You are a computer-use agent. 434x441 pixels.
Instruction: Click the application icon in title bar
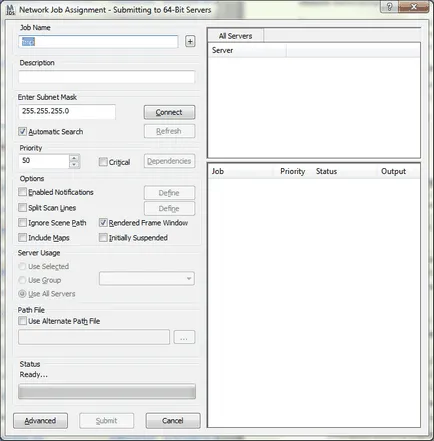(11, 10)
